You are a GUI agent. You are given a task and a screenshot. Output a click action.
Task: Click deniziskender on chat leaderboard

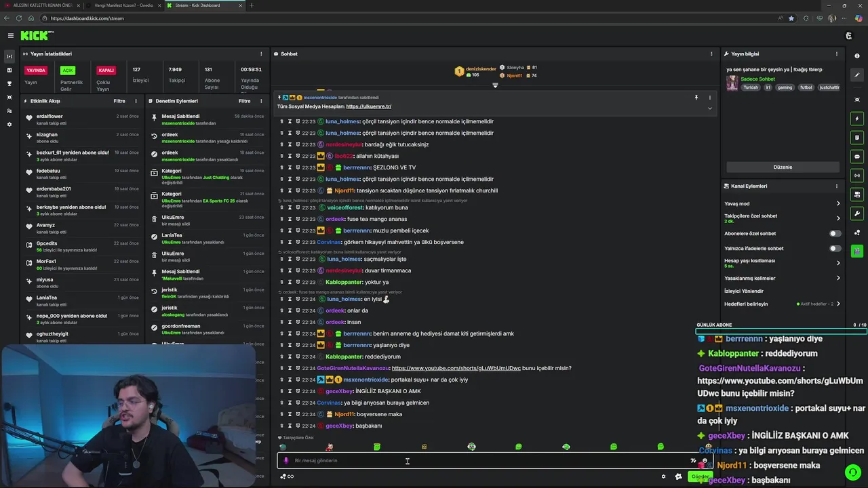[481, 68]
